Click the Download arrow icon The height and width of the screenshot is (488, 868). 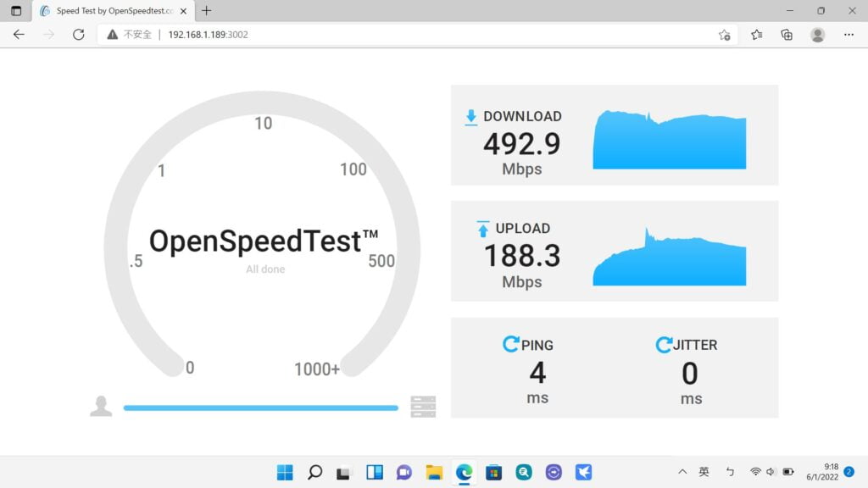tap(471, 117)
